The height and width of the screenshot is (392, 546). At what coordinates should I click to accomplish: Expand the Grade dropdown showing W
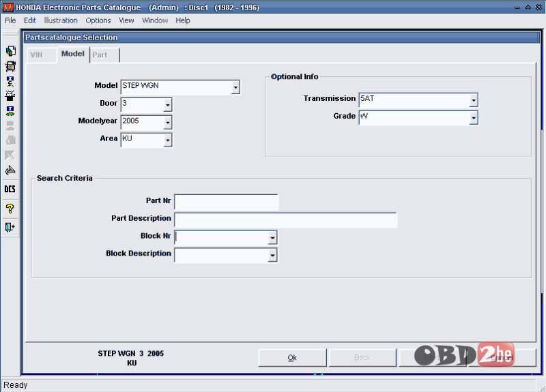473,118
